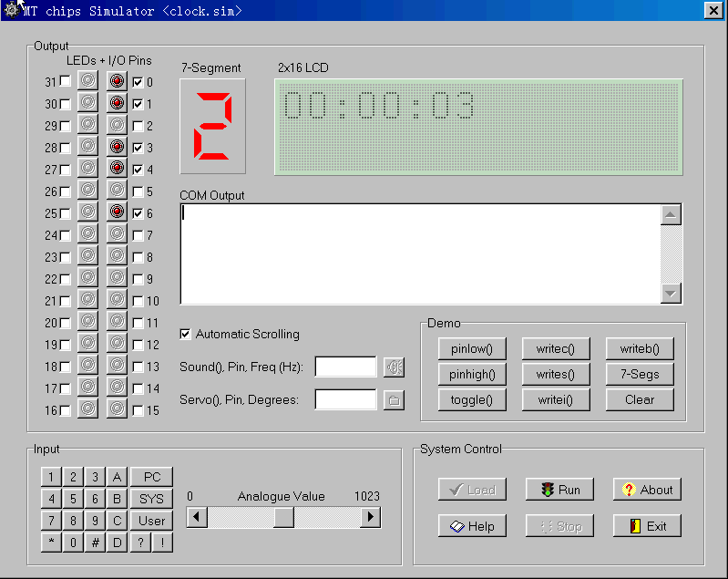728x579 pixels.
Task: Click the servo folder icon button
Action: 394,399
